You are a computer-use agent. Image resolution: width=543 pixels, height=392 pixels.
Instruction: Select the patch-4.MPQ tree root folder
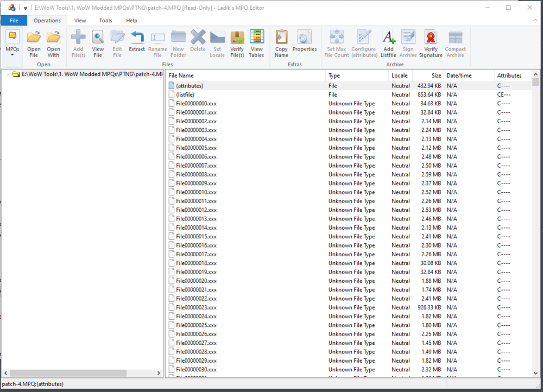(92, 74)
